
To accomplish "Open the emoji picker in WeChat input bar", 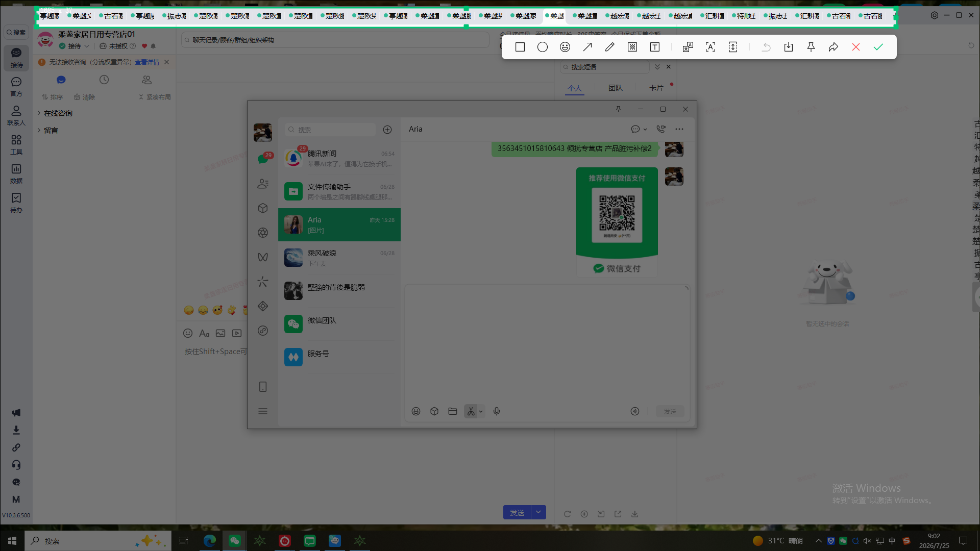I will [416, 411].
